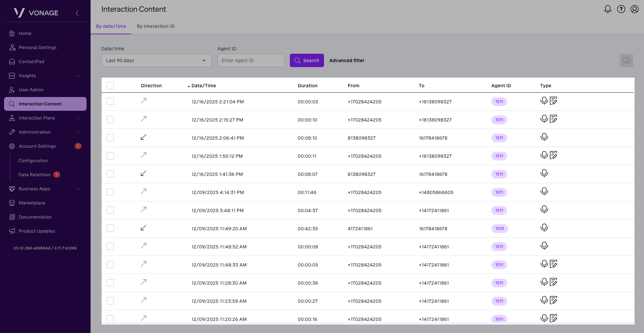Open transcript icon for 2:15:27 PM call
The width and height of the screenshot is (644, 333).
click(553, 119)
